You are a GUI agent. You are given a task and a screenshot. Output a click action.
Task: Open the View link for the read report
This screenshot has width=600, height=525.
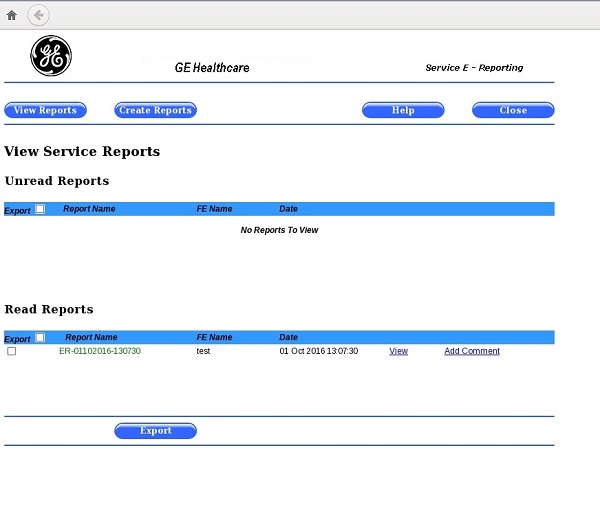pos(398,352)
